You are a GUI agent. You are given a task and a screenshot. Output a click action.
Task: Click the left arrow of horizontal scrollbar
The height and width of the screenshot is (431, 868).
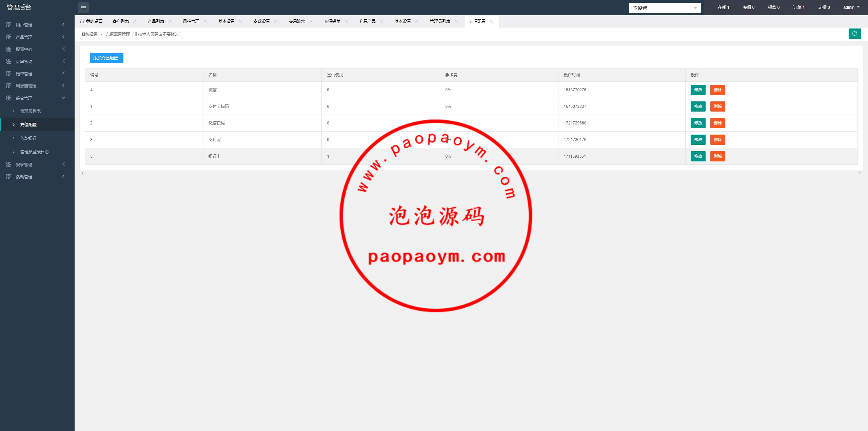[x=82, y=173]
